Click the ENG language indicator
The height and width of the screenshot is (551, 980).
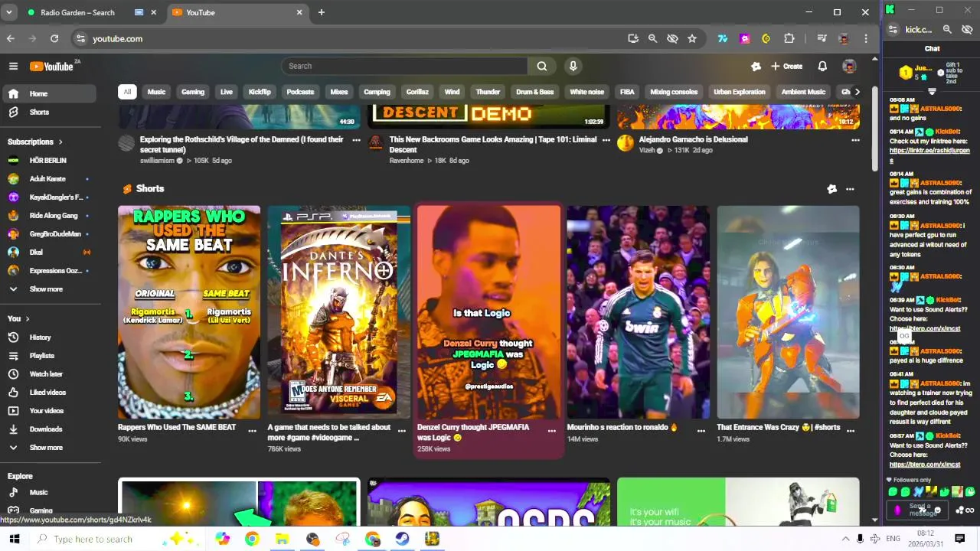click(893, 539)
